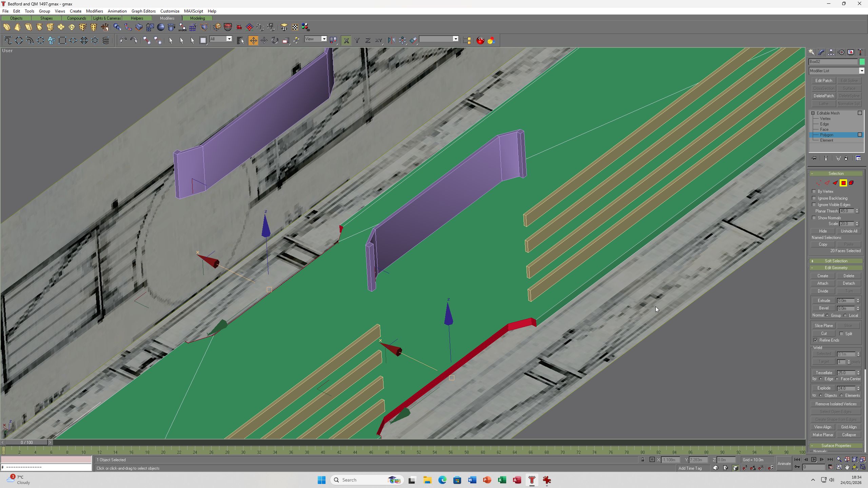
Task: Switch to Vertex sub-object selection icon
Action: (x=819, y=183)
